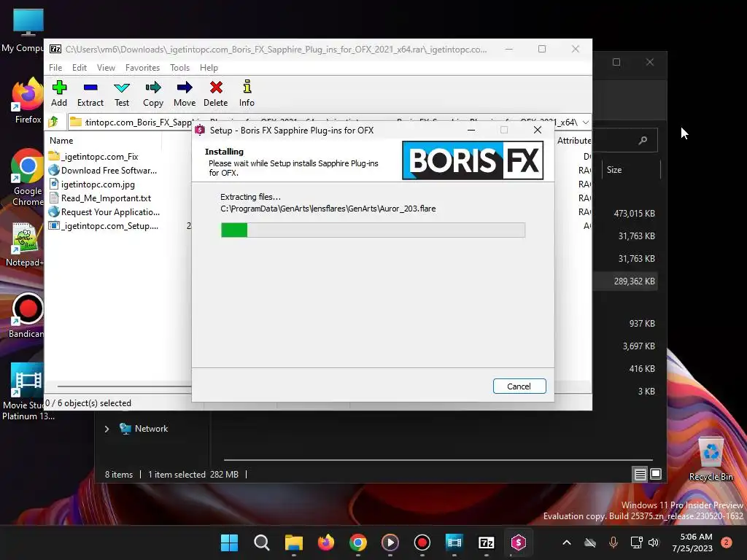Open Movie Studio Platinum desktop shortcut
The width and height of the screenshot is (747, 560).
(x=28, y=392)
